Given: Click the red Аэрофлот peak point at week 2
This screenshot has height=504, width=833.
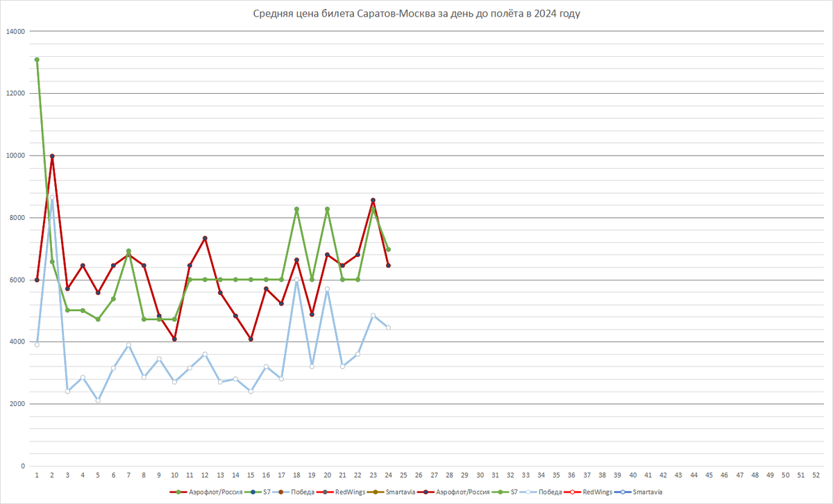Looking at the screenshot, I should point(52,156).
